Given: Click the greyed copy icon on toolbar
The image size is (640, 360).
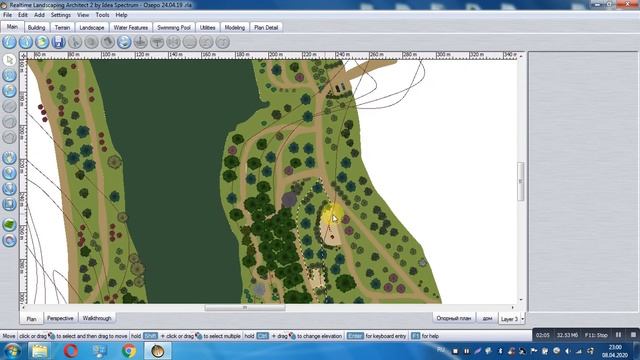Looking at the screenshot, I should (91, 42).
